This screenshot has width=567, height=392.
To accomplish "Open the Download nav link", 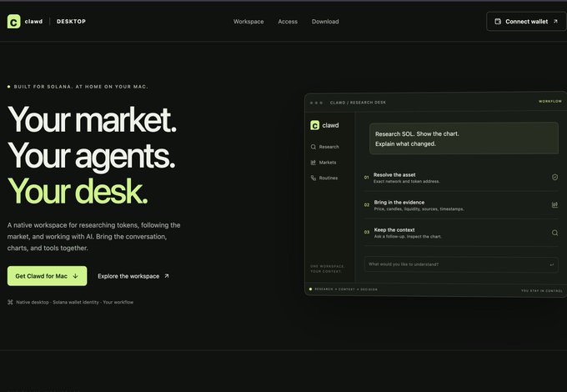I will [325, 22].
